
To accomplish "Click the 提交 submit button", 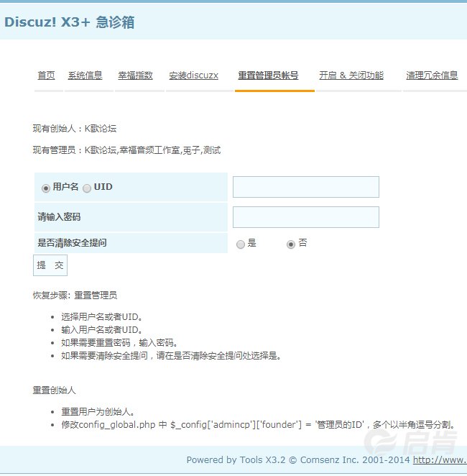I will 50,265.
